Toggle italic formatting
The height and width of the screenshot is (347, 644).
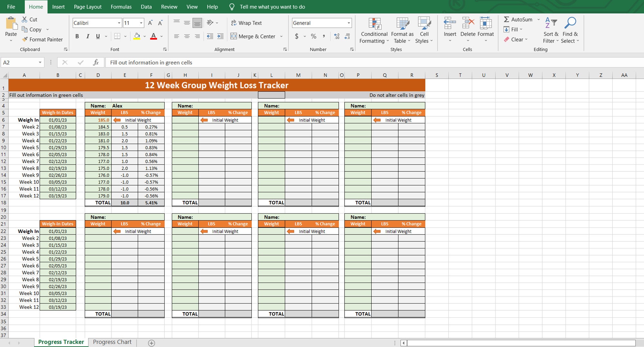click(x=87, y=36)
